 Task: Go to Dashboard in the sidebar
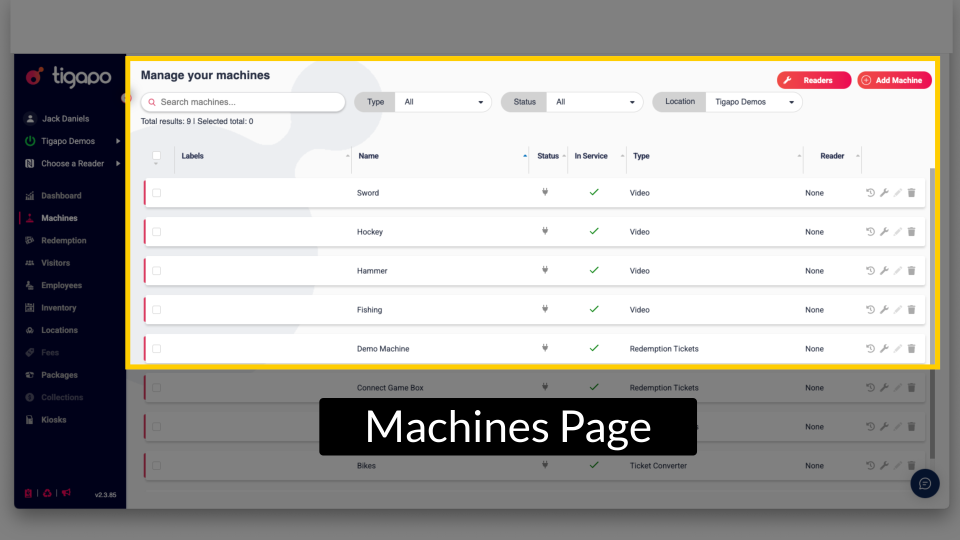61,196
